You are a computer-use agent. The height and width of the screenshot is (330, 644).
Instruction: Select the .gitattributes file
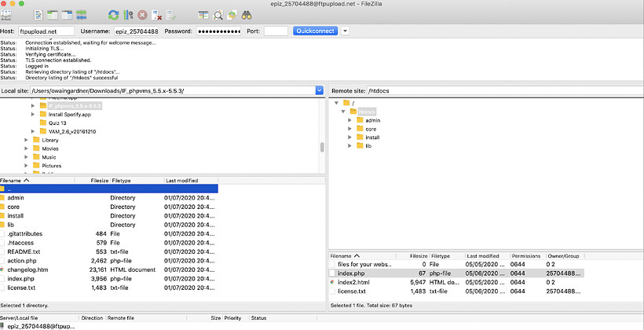pos(109,234)
